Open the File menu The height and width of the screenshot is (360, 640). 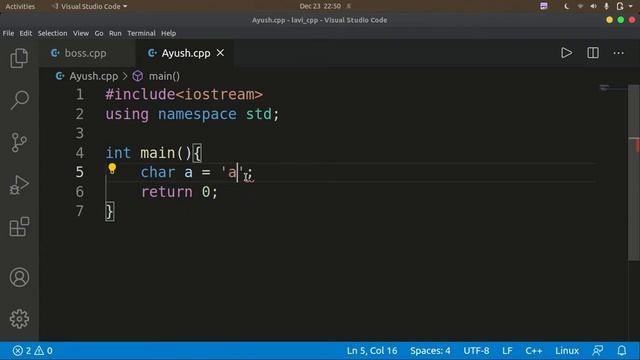click(8, 33)
